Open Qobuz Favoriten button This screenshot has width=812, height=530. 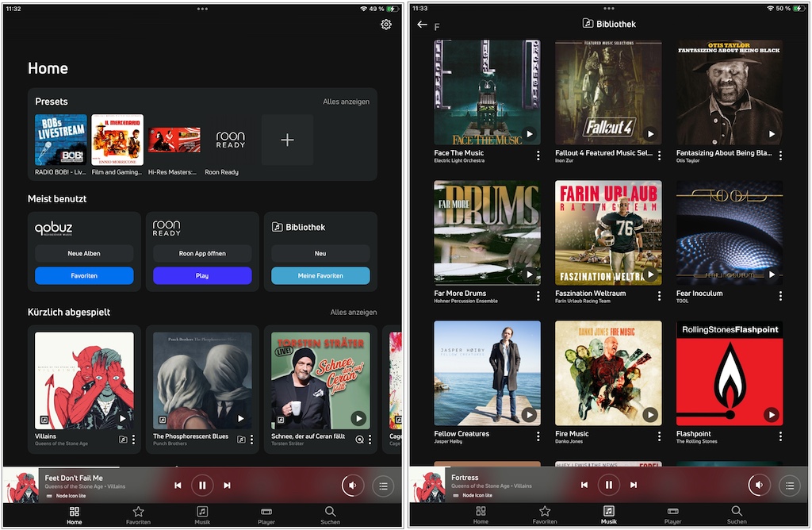[x=84, y=275]
